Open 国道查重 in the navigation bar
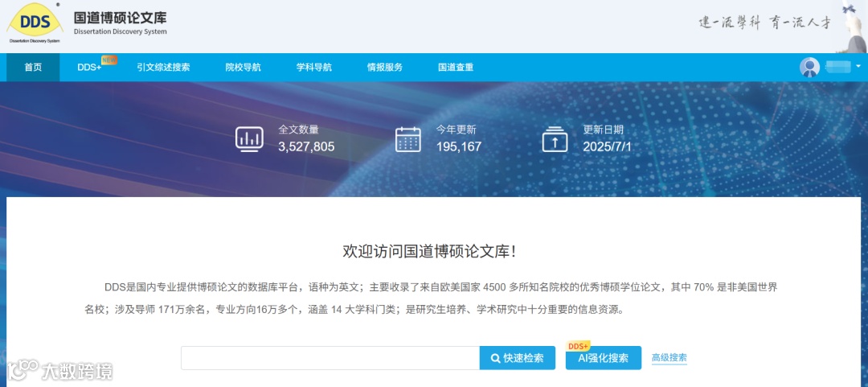The width and height of the screenshot is (868, 387). tap(456, 68)
